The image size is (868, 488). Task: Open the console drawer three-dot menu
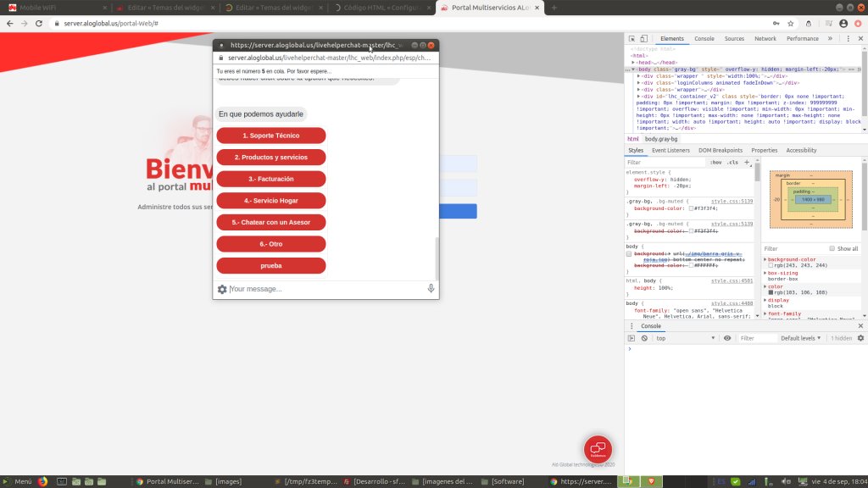pos(632,326)
